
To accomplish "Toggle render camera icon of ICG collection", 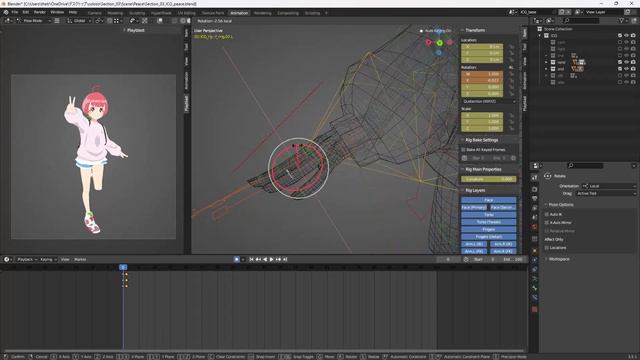I will tap(633, 36).
